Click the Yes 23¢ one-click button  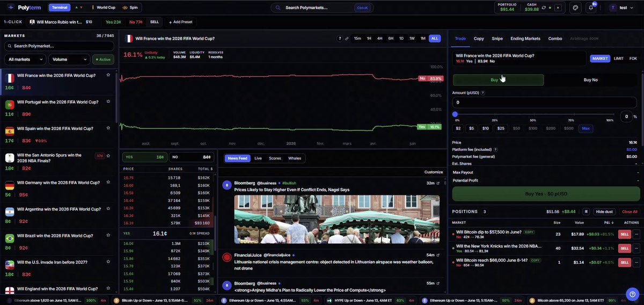tap(113, 22)
